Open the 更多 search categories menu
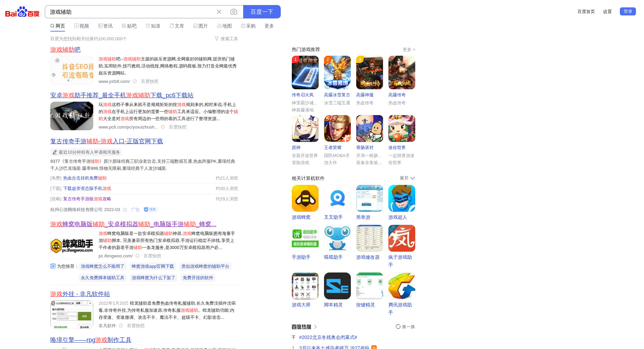Viewport: 644px width, 349px height. [269, 26]
